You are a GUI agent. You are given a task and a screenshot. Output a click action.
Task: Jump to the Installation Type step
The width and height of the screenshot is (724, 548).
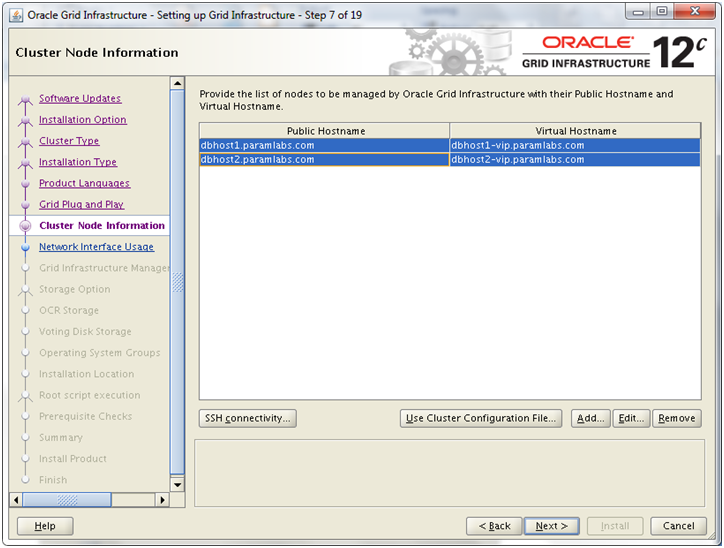click(x=78, y=162)
